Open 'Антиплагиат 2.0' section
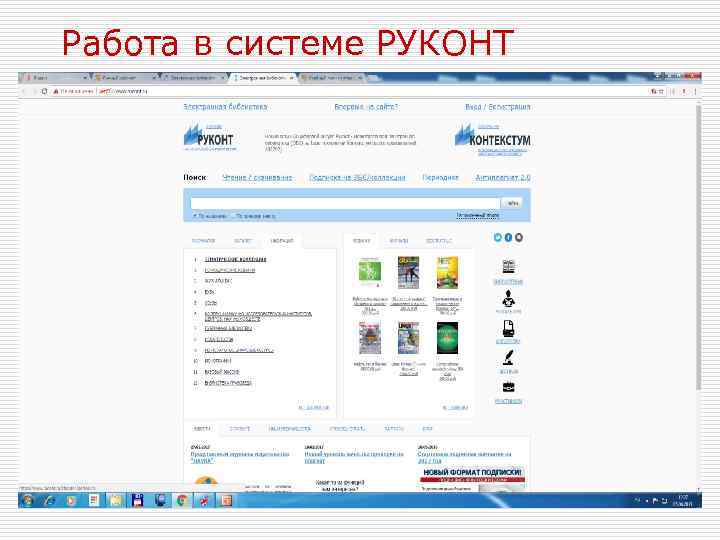Screen dimensions: 720x540 tap(503, 177)
